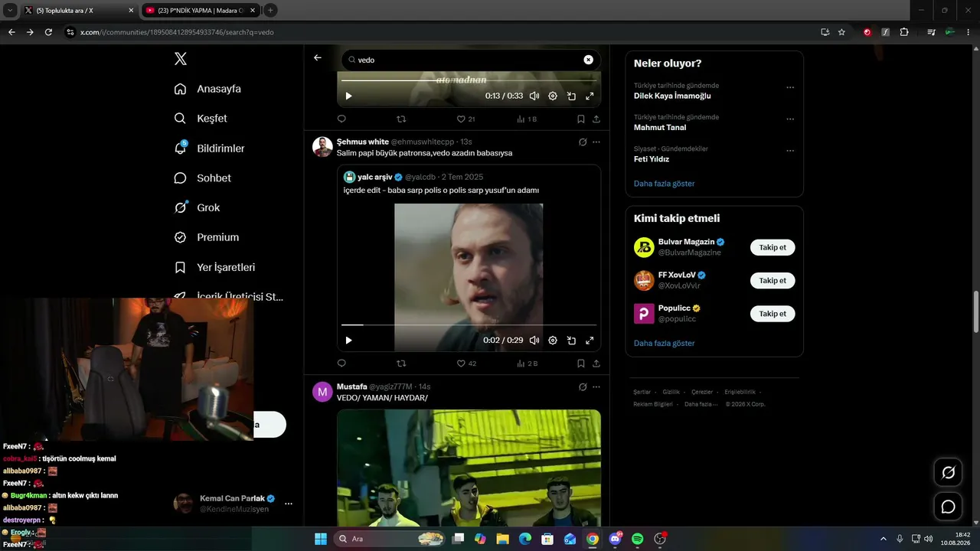Image resolution: width=980 pixels, height=551 pixels.
Task: Open more options on Mustafa post
Action: pos(596,386)
